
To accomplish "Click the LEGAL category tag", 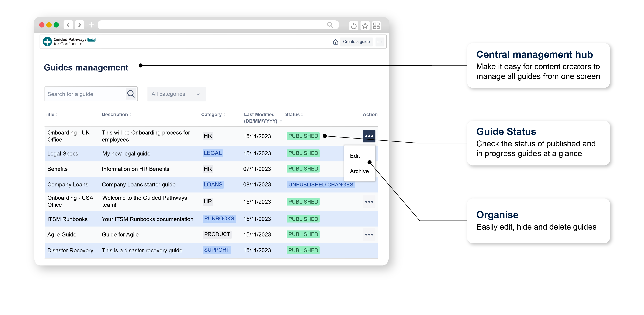I will 212,153.
